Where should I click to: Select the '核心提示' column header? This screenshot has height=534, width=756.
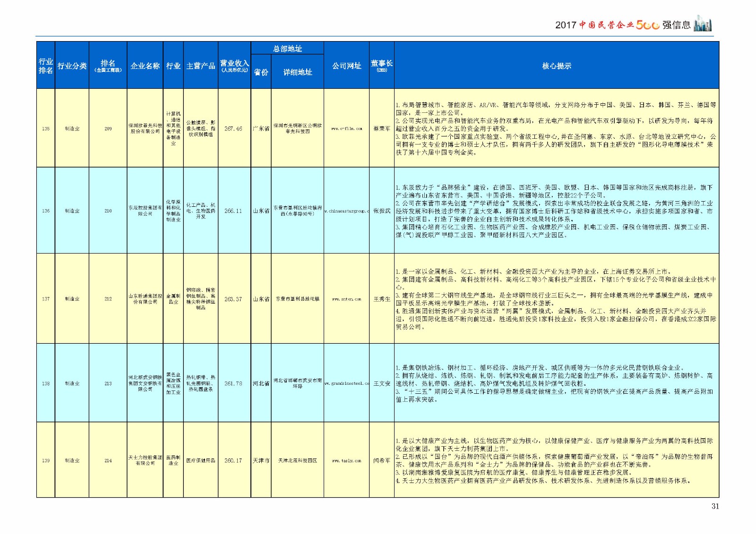(x=557, y=66)
